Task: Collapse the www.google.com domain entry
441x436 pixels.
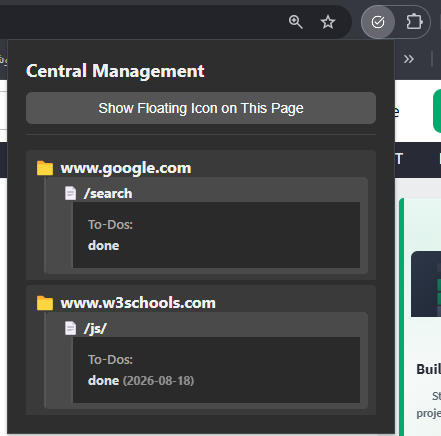Action: [x=126, y=168]
